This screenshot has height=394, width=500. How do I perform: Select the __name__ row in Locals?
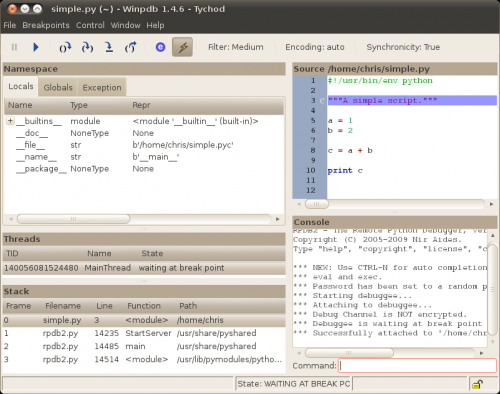point(144,157)
